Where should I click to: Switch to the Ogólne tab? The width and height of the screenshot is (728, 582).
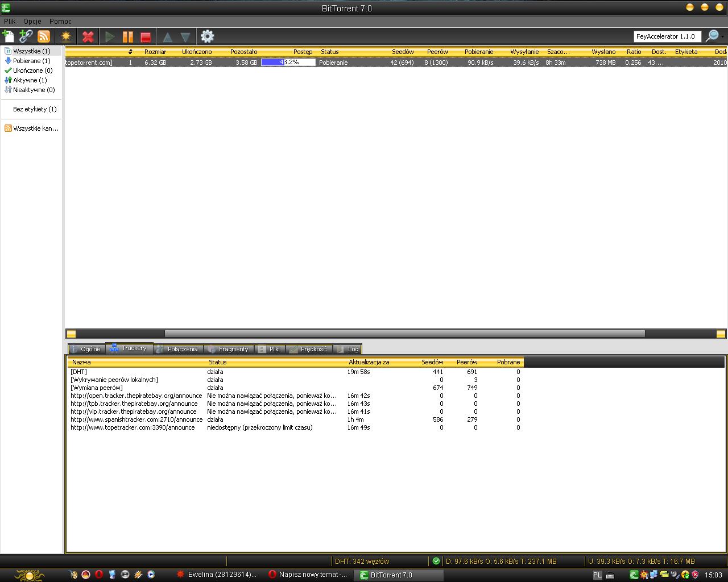click(x=85, y=349)
